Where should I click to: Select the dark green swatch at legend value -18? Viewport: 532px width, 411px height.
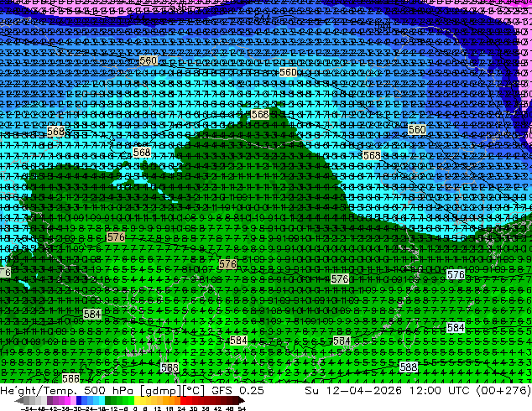tap(107, 400)
